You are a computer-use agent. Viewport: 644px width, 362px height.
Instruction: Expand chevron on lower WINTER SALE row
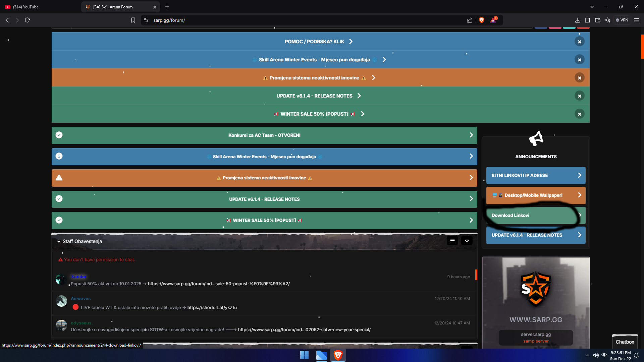pos(471,220)
